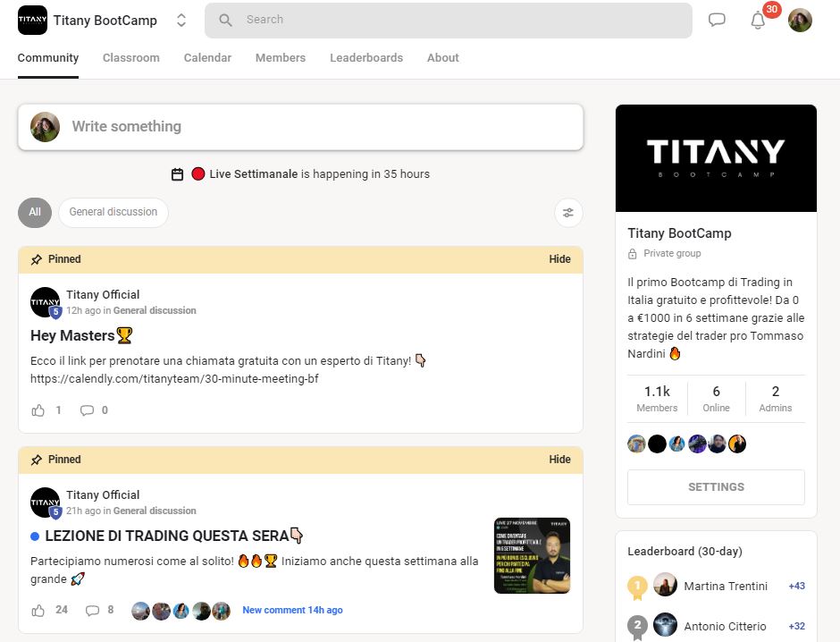840x642 pixels.
Task: Focus the Search input field
Action: pyautogui.click(x=449, y=21)
